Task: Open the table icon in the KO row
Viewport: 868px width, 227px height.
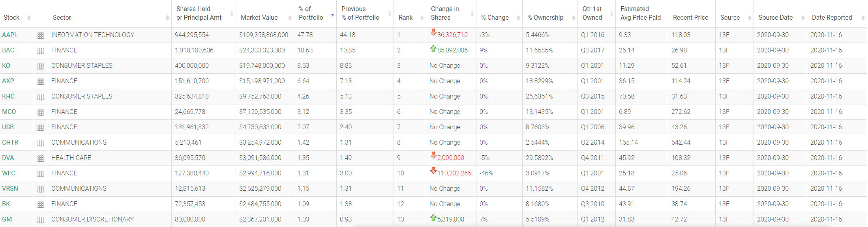Action: coord(40,66)
